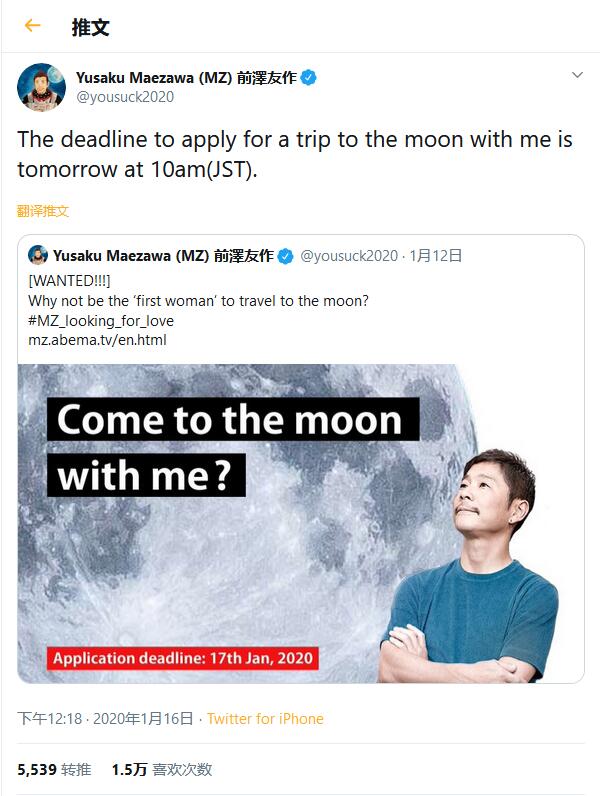Click the small avatar in quoted tweet

point(38,256)
